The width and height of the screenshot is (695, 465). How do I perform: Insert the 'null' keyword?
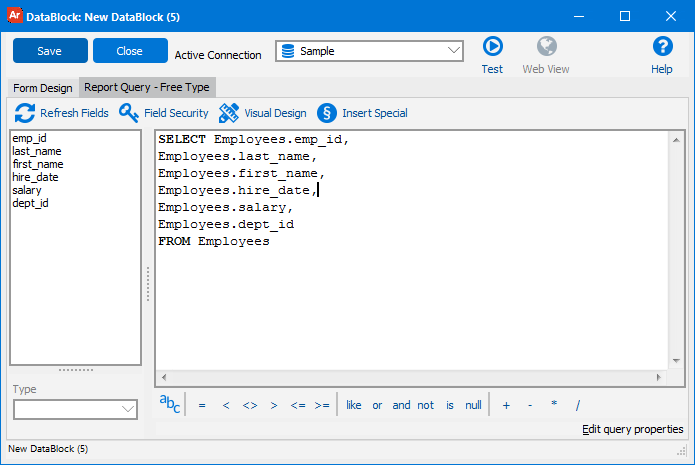(473, 405)
